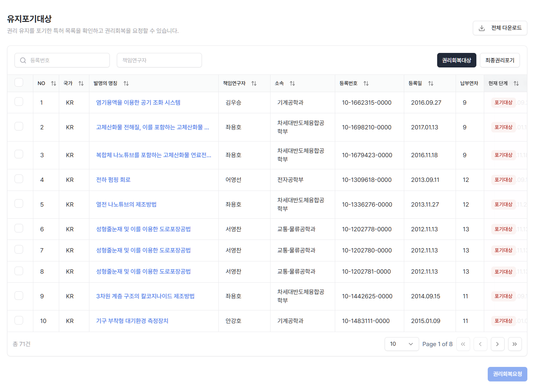Viewport: 534px width, 392px height.
Task: Sort the 발명의 명칭 column
Action: (x=126, y=83)
